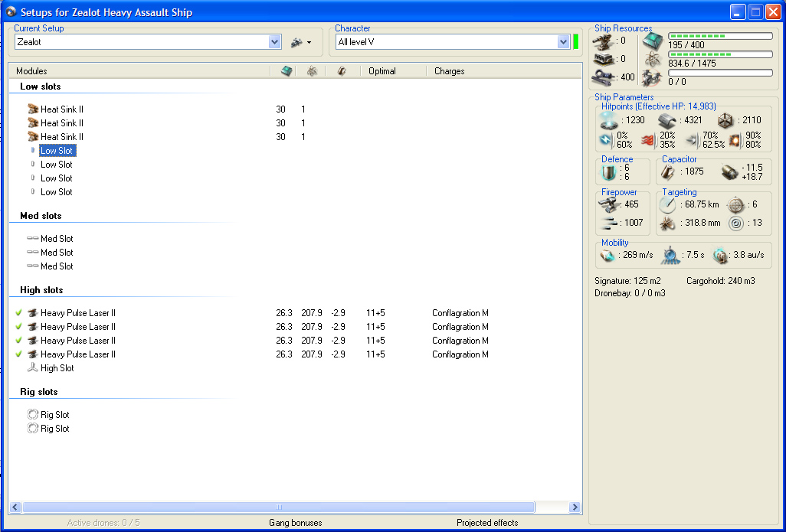Click the empty High Slot icon

(33, 367)
